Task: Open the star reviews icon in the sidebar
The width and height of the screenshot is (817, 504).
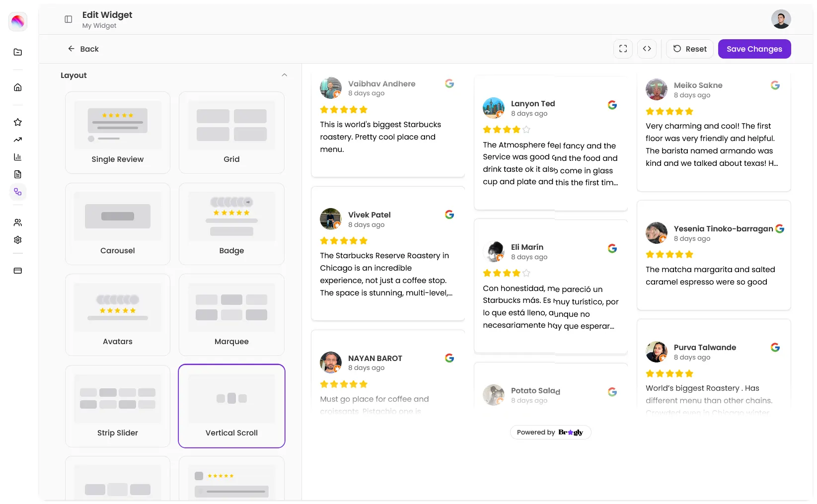Action: [x=18, y=122]
